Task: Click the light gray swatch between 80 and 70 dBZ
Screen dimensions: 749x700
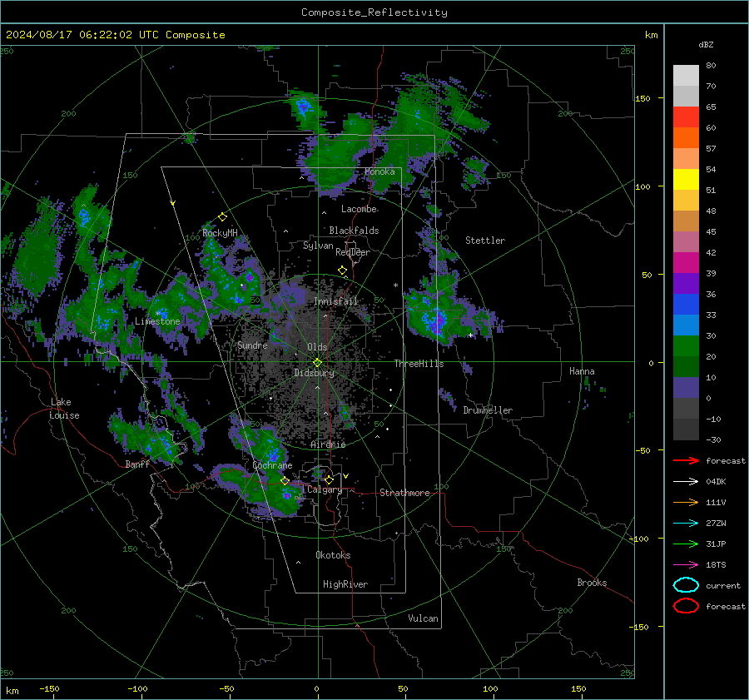Action: tap(686, 76)
